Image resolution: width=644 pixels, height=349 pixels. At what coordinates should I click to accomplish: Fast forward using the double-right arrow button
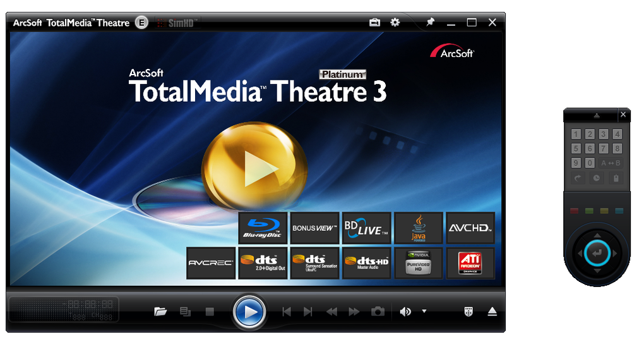pos(354,312)
